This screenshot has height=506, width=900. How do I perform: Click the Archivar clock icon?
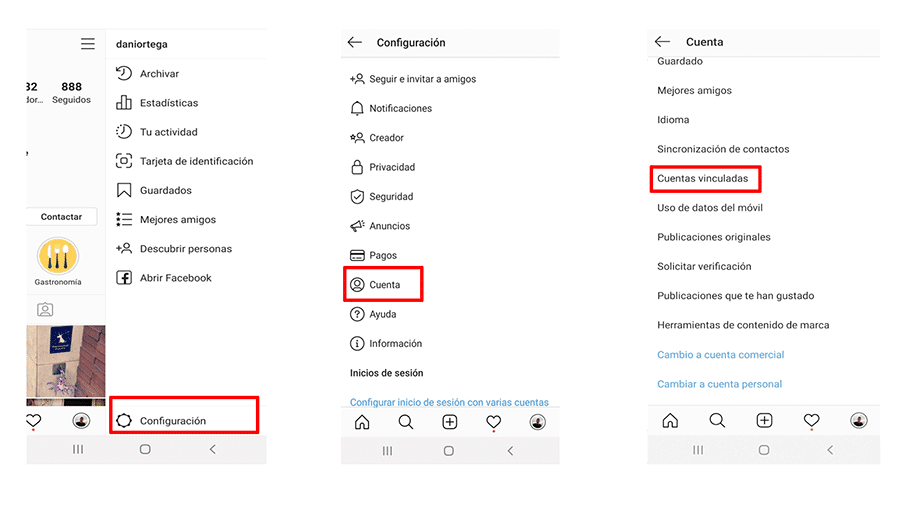point(124,73)
